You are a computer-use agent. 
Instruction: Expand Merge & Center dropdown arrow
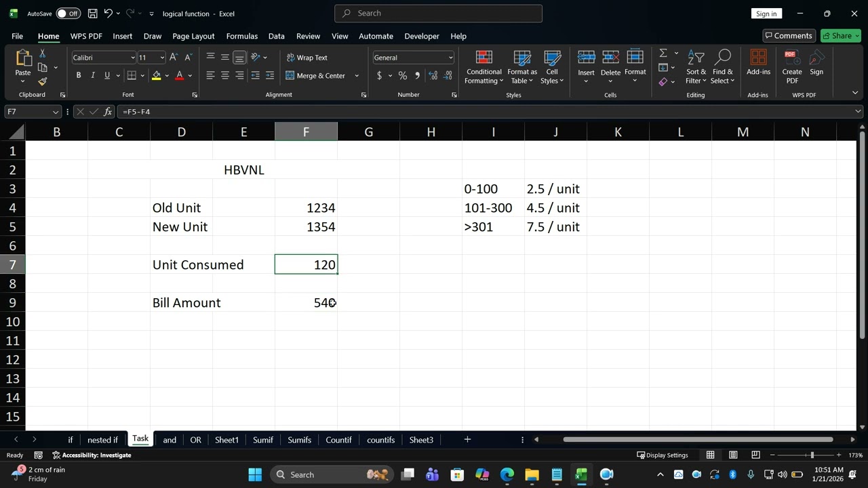point(357,76)
